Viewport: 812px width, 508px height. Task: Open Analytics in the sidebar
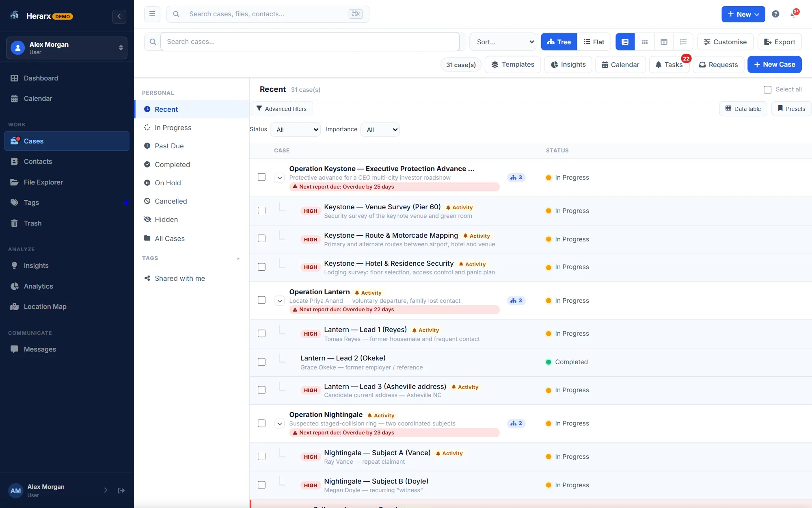67,286
